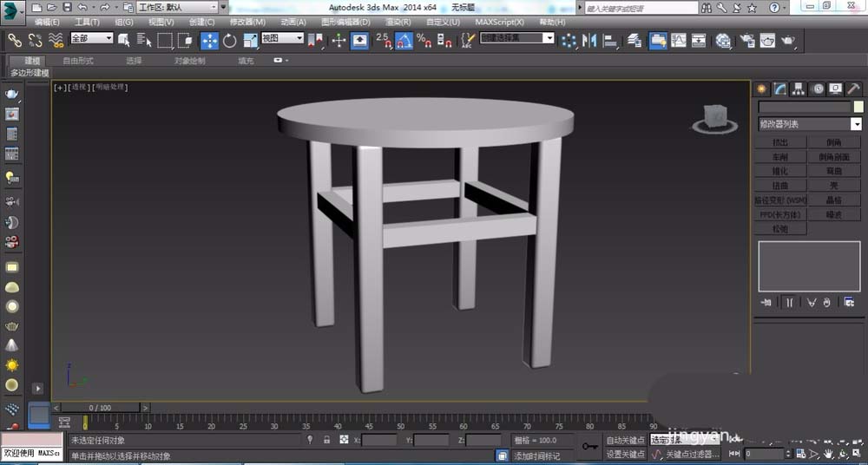
Task: Open the Layer Manager icon
Action: click(x=635, y=41)
